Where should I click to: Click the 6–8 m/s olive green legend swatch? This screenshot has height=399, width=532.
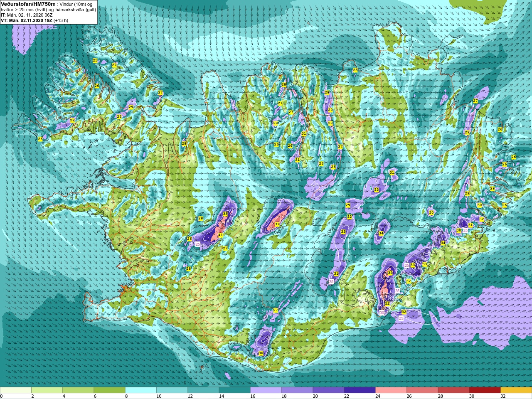coord(109,390)
